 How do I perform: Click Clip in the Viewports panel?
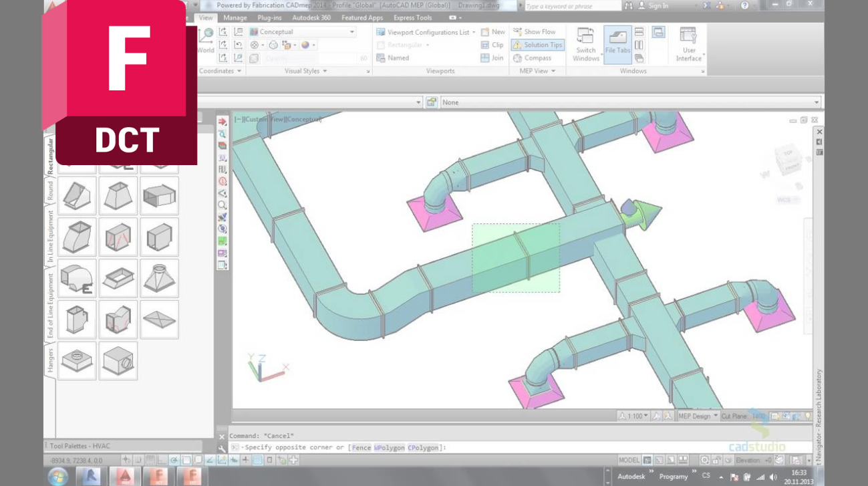coord(492,45)
